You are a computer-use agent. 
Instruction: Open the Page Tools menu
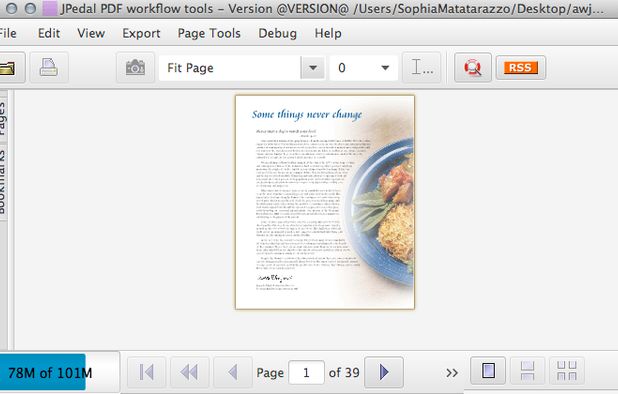209,33
